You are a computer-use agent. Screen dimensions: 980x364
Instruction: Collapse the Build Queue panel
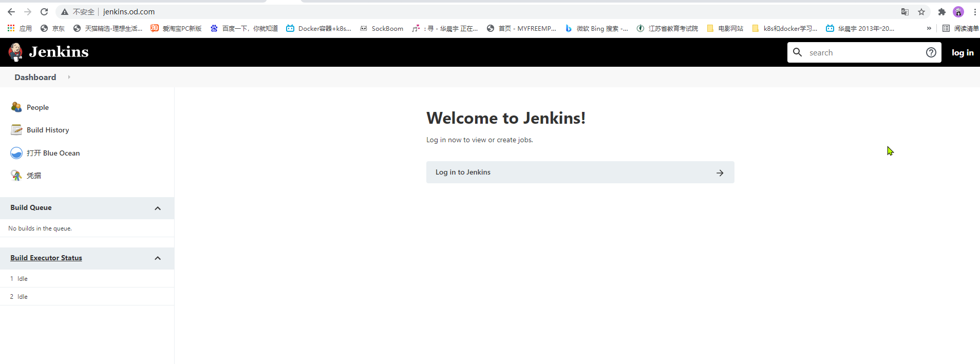coord(158,208)
